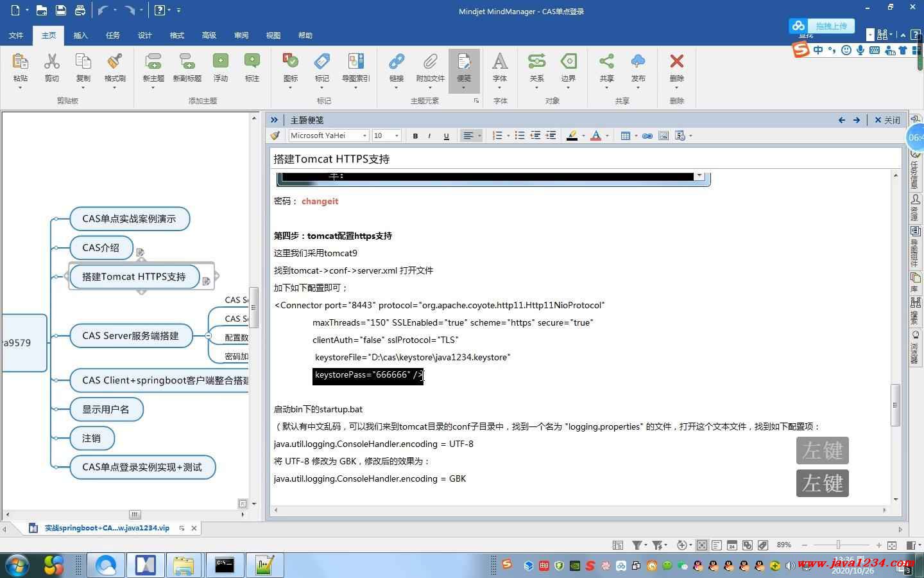Click the zoom slider in status bar
Viewport: 924px width, 578px height.
point(838,545)
